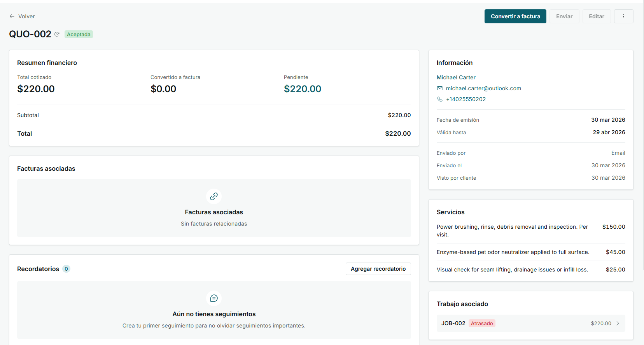The height and width of the screenshot is (345, 644).
Task: Click the Convertido a factura amount $0.00
Action: pyautogui.click(x=163, y=89)
